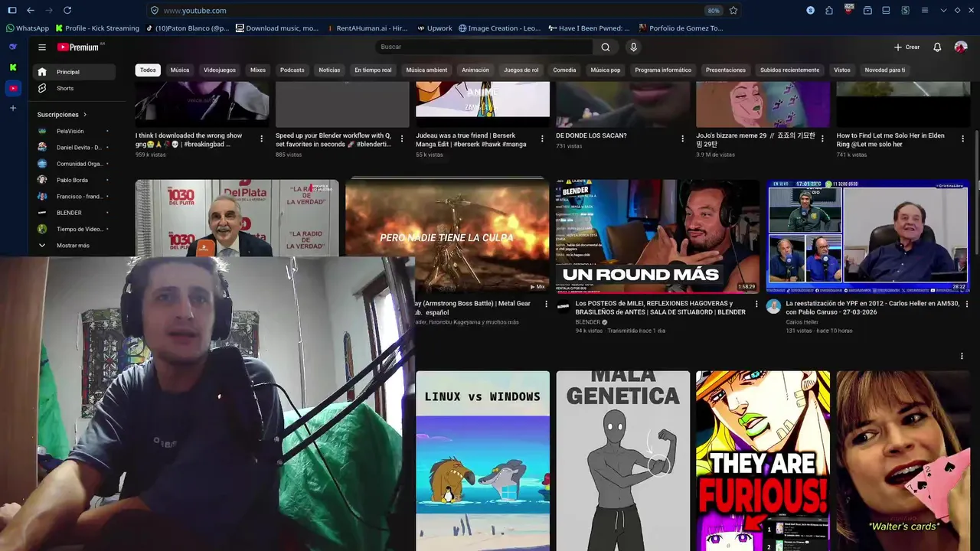Image resolution: width=980 pixels, height=551 pixels.
Task: Open options for the Berserk short
Action: [542, 139]
